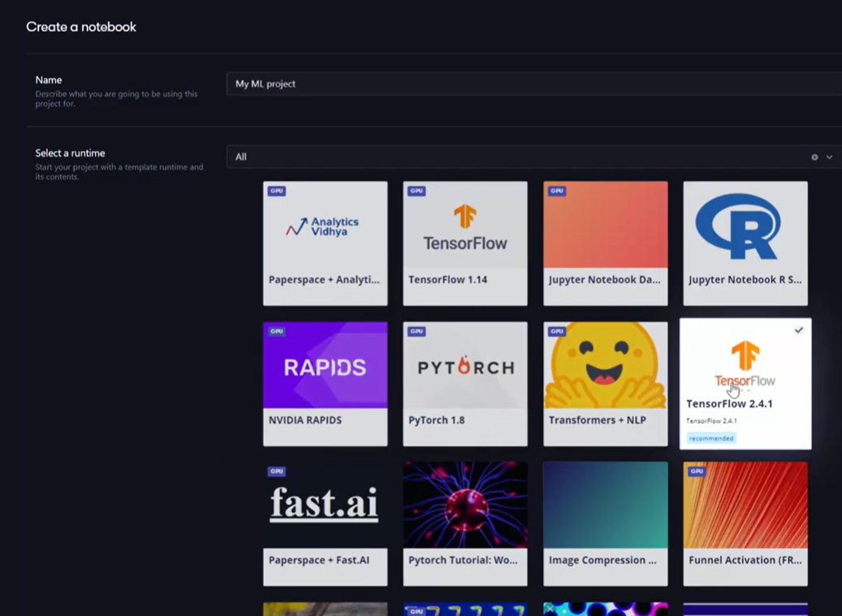The height and width of the screenshot is (616, 842).
Task: Click the "Pytorch Tutorial: Wo..." card title
Action: [x=463, y=560]
